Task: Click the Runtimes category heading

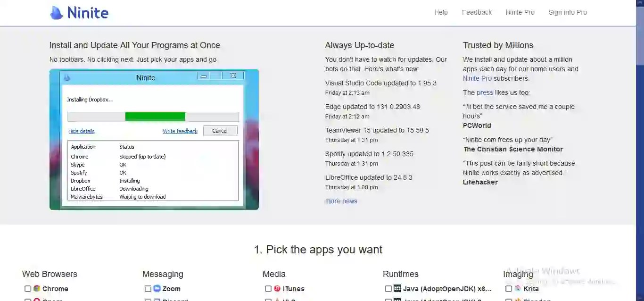Action: (401, 274)
